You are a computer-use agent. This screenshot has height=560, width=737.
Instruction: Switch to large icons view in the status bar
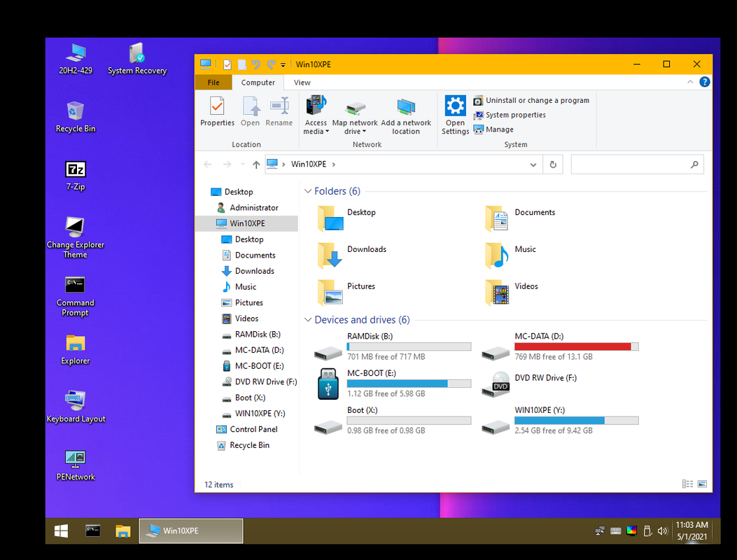tap(702, 484)
